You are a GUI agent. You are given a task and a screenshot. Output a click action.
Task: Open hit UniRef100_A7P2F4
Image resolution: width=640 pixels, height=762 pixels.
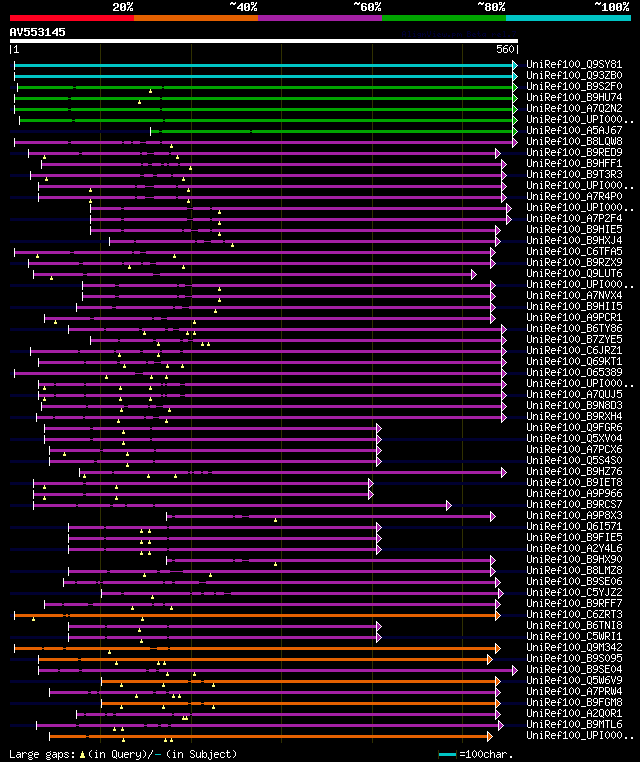click(x=574, y=218)
